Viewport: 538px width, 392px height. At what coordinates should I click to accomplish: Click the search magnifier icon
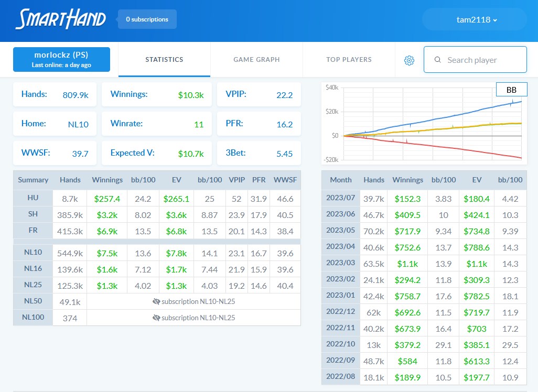click(x=438, y=60)
